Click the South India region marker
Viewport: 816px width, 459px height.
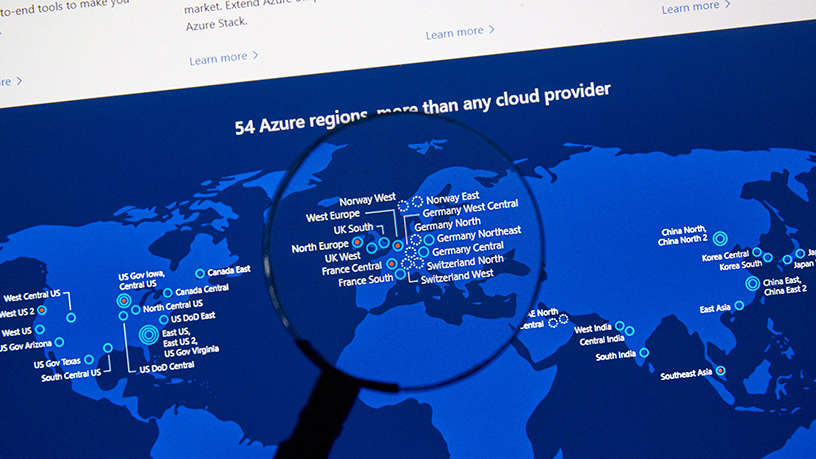pyautogui.click(x=643, y=352)
